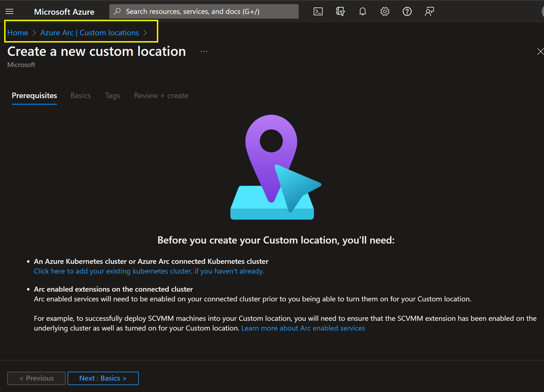Click 'An Azure Kubernetes cluster or Azure Arc' bullet text
The height and width of the screenshot is (392, 544).
point(151,261)
